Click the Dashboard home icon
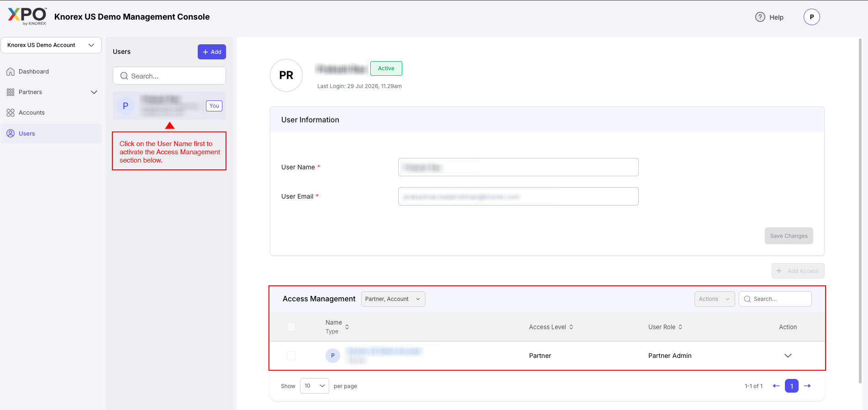Screen dimensions: 868x410 (x=11, y=72)
